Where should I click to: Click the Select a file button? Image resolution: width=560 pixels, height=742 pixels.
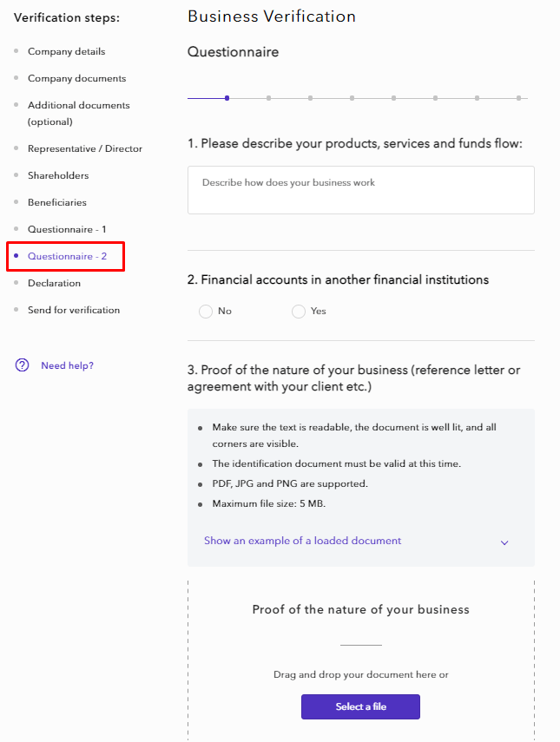[x=360, y=706]
